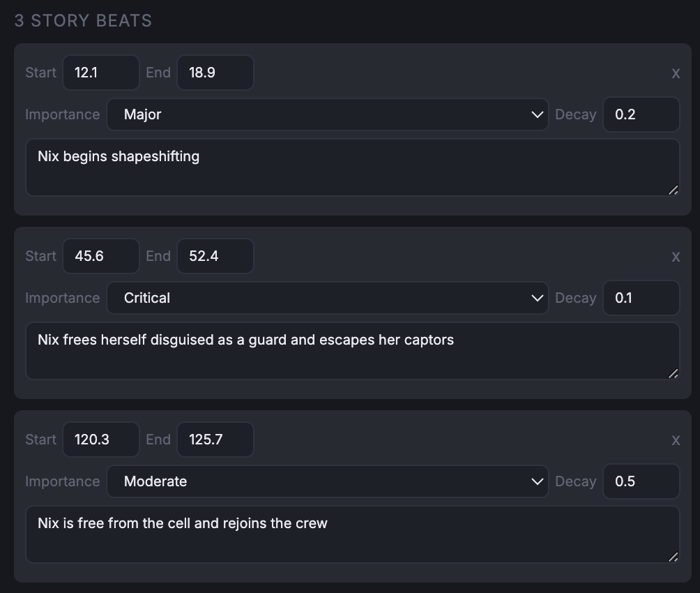Click the resize grip on the last description box
Viewport: 700px width, 593px height.
[673, 556]
